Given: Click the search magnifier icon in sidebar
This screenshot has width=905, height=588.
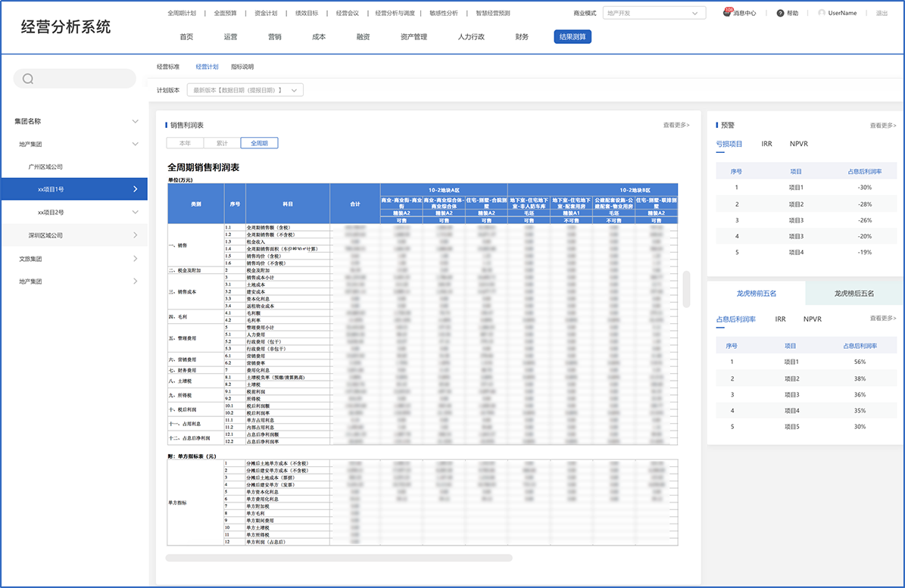Looking at the screenshot, I should coord(28,79).
